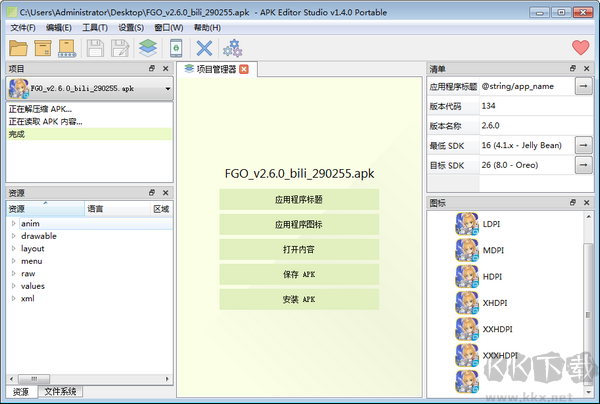Select the XXHDPI app icon thumbnail
Viewport: 600px width, 404px height.
[x=467, y=329]
